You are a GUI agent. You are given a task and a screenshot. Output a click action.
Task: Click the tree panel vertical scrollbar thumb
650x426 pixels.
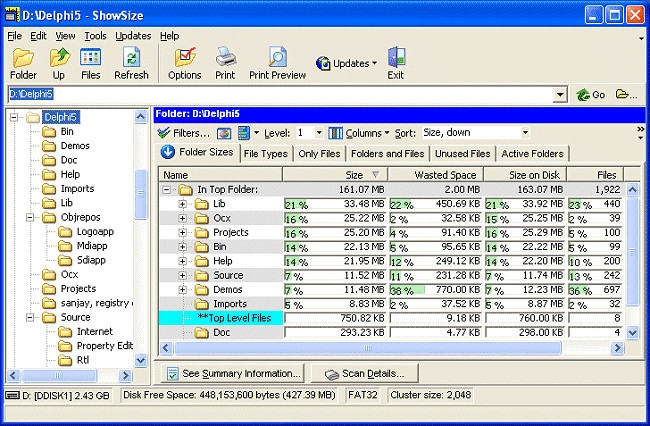click(x=141, y=194)
